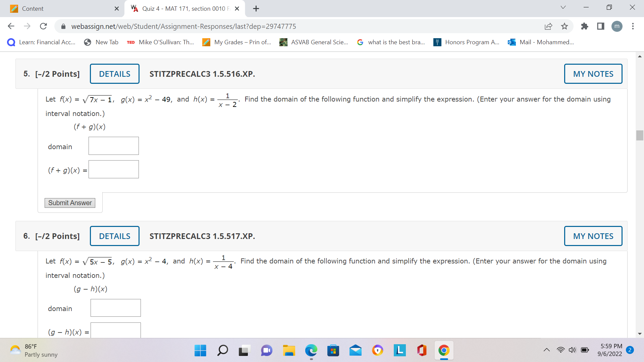Click DETAILS for question 5
This screenshot has height=362, width=644.
pyautogui.click(x=114, y=74)
